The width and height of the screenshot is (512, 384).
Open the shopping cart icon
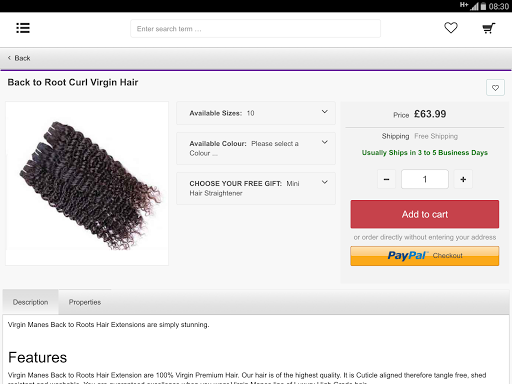point(489,28)
